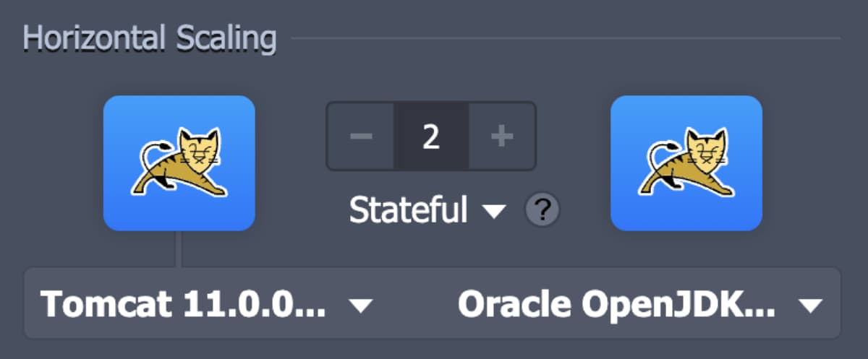This screenshot has width=868, height=359.
Task: Click the connector line below left Tomcat tile
Action: 180,249
